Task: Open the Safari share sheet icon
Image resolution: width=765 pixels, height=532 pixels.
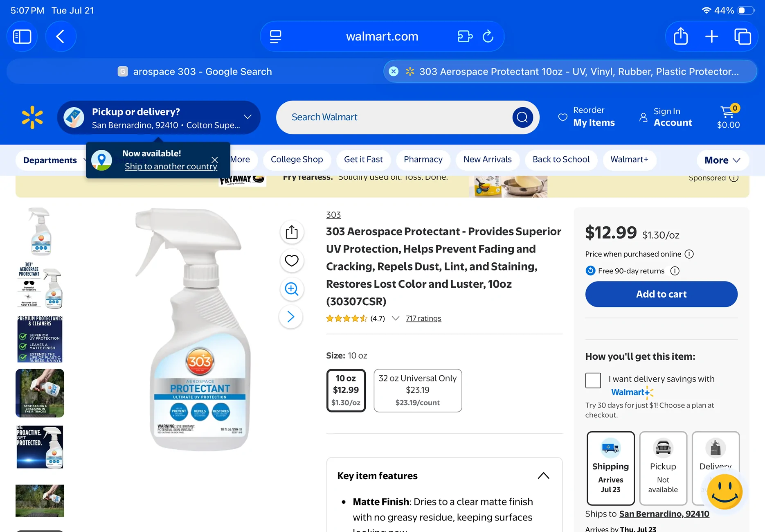Action: [681, 36]
